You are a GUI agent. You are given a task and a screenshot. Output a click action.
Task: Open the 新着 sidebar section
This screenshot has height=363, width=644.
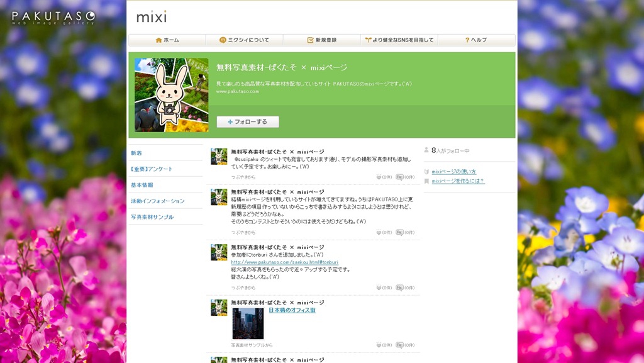coord(136,153)
